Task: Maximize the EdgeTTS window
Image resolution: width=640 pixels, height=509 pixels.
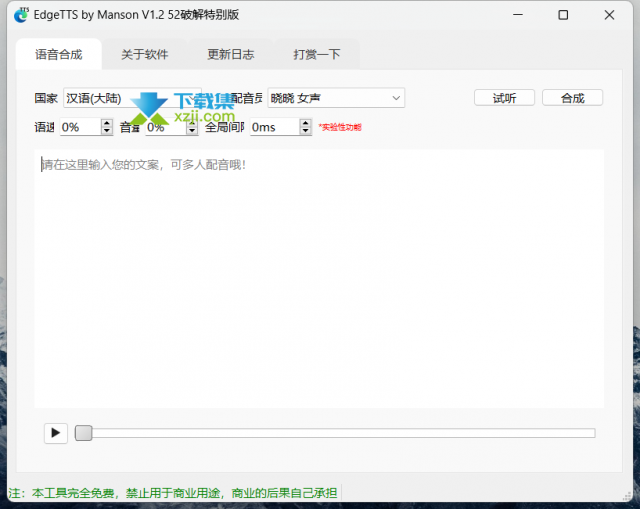Action: coord(563,15)
